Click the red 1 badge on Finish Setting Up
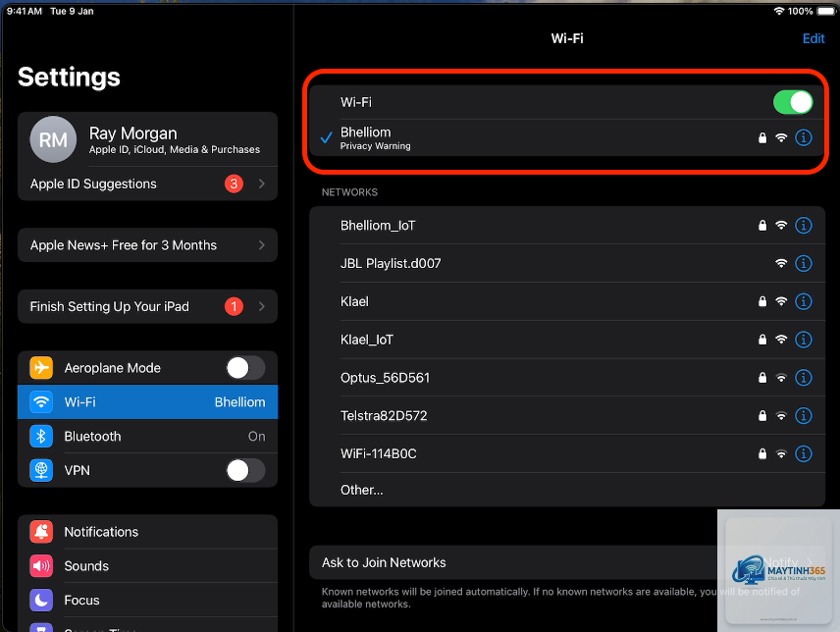The image size is (840, 632). (x=234, y=306)
